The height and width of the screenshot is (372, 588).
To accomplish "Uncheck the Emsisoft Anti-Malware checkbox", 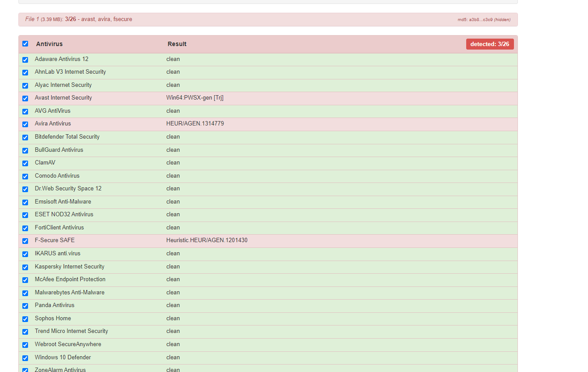I will click(25, 202).
